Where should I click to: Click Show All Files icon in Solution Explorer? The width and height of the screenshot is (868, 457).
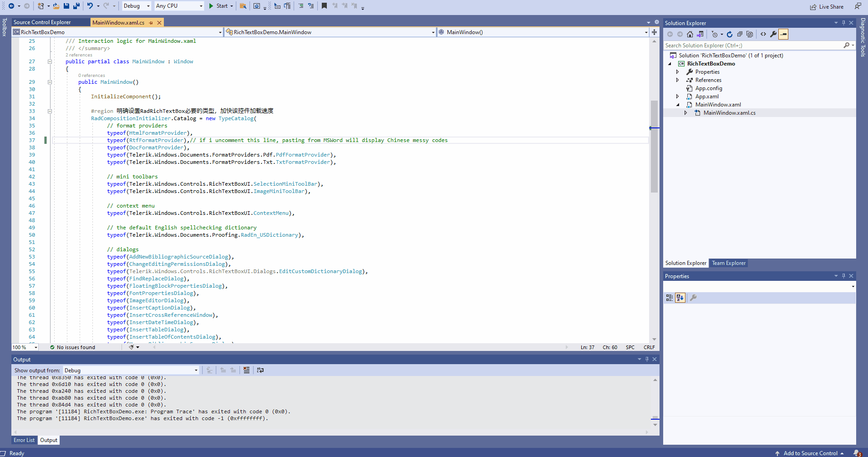(x=750, y=34)
